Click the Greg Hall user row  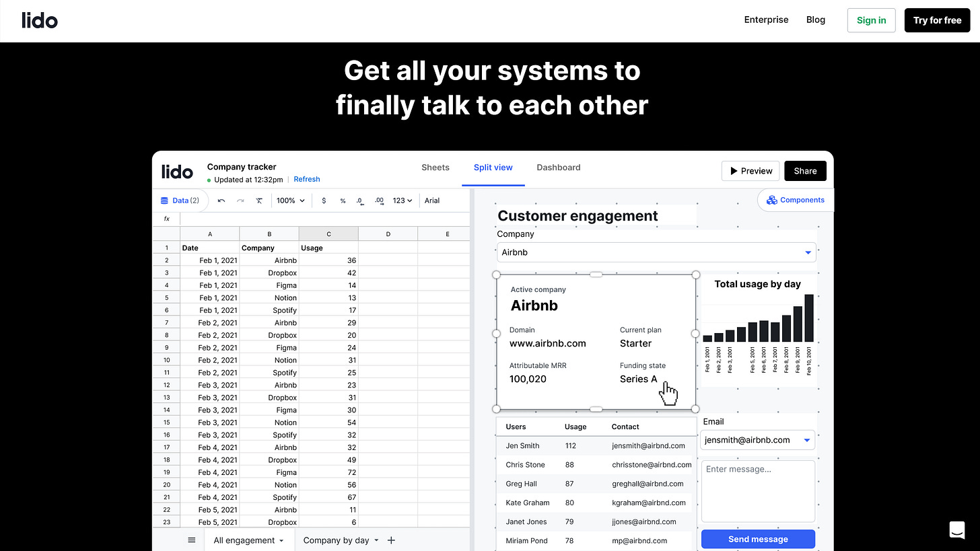(x=597, y=484)
